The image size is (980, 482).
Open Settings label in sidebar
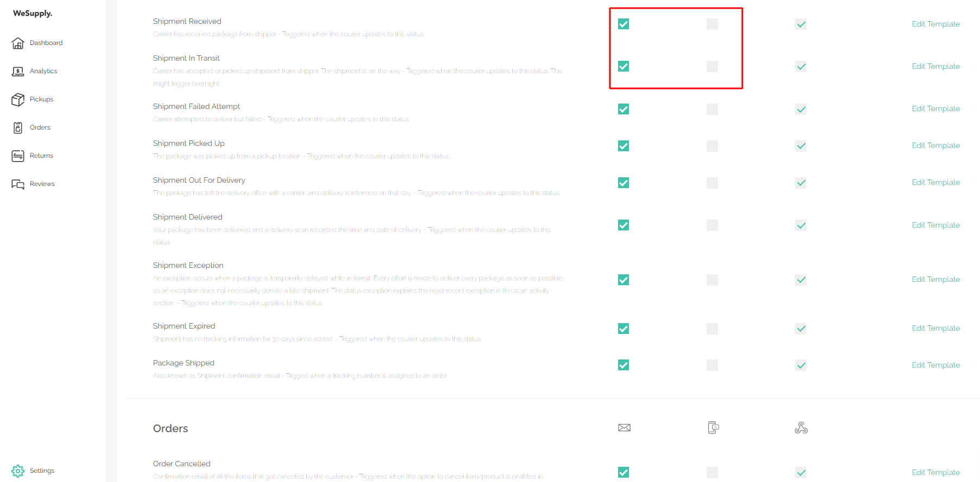coord(42,471)
